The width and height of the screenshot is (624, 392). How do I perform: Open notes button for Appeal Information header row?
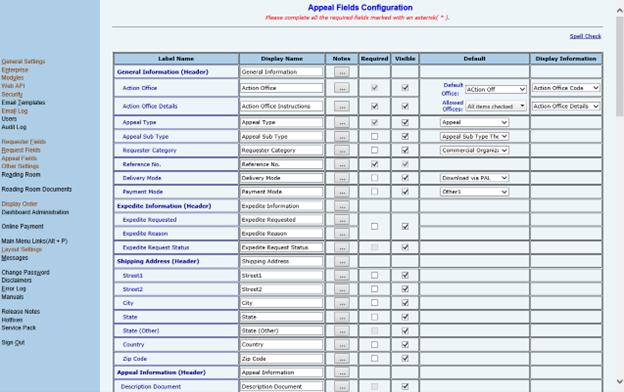(342, 372)
